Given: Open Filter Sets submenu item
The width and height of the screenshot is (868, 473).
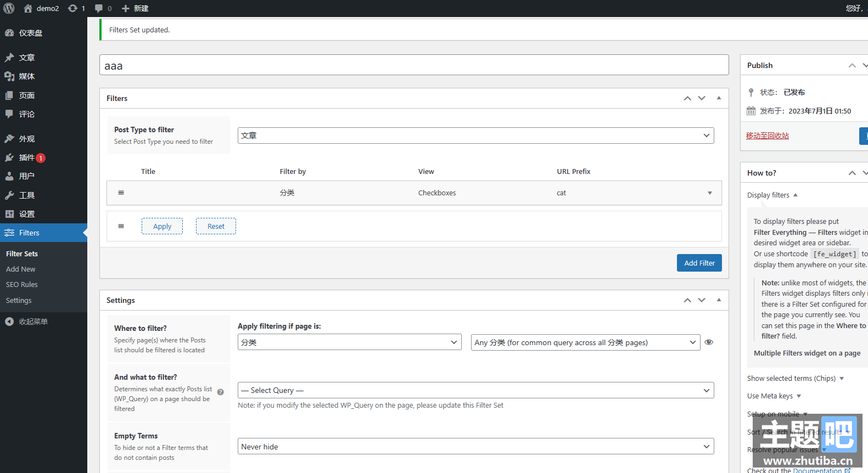Looking at the screenshot, I should (x=22, y=254).
